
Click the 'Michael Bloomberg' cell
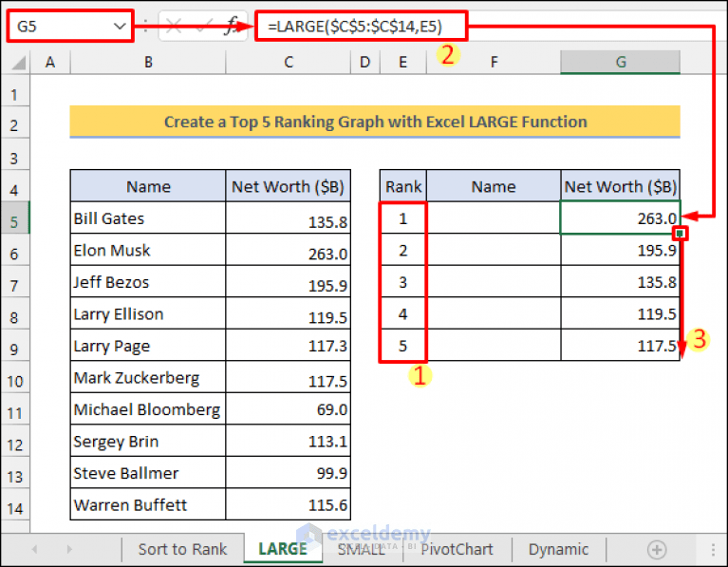coord(148,409)
